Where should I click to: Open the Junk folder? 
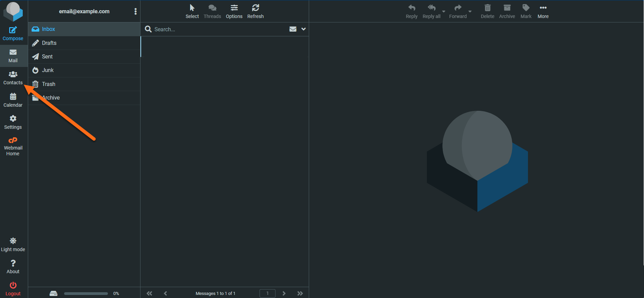coord(84,70)
